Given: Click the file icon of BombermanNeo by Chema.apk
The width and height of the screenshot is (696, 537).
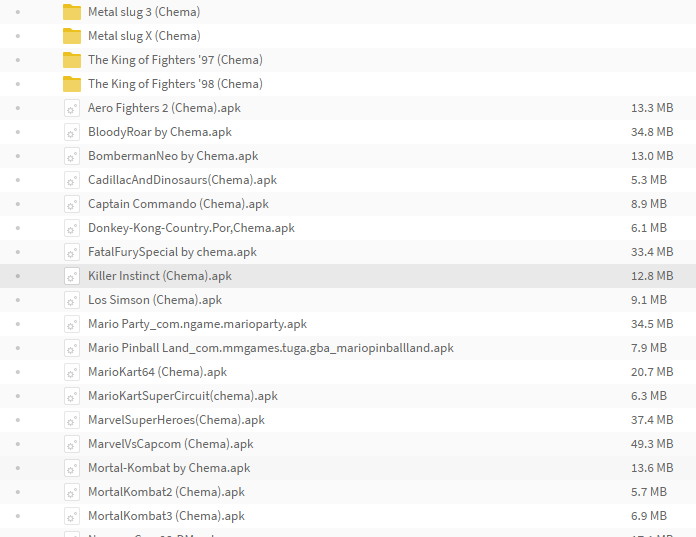Looking at the screenshot, I should pos(72,156).
